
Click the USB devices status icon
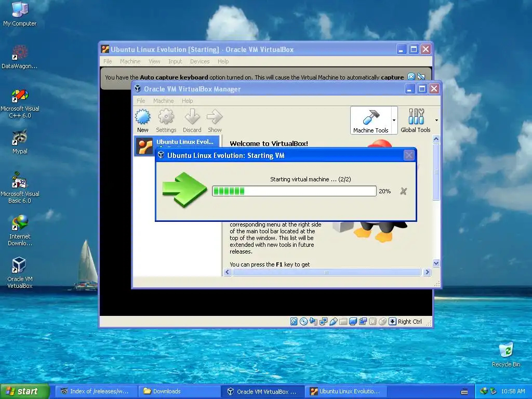point(333,321)
